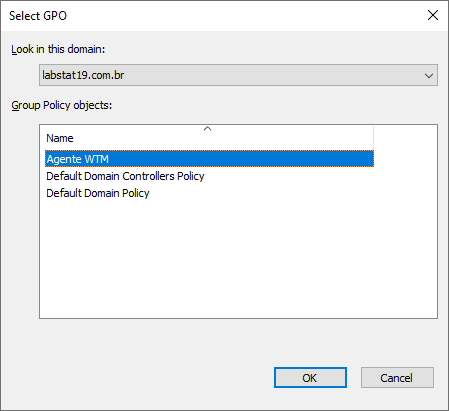Select Default Domain Policy entry
This screenshot has width=449, height=411.
(x=98, y=193)
